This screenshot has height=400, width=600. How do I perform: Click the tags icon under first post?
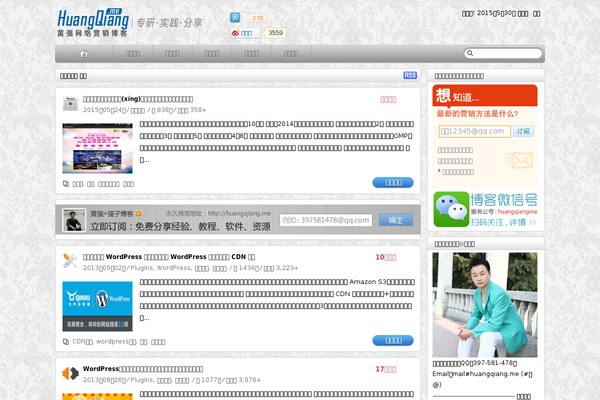[x=66, y=184]
